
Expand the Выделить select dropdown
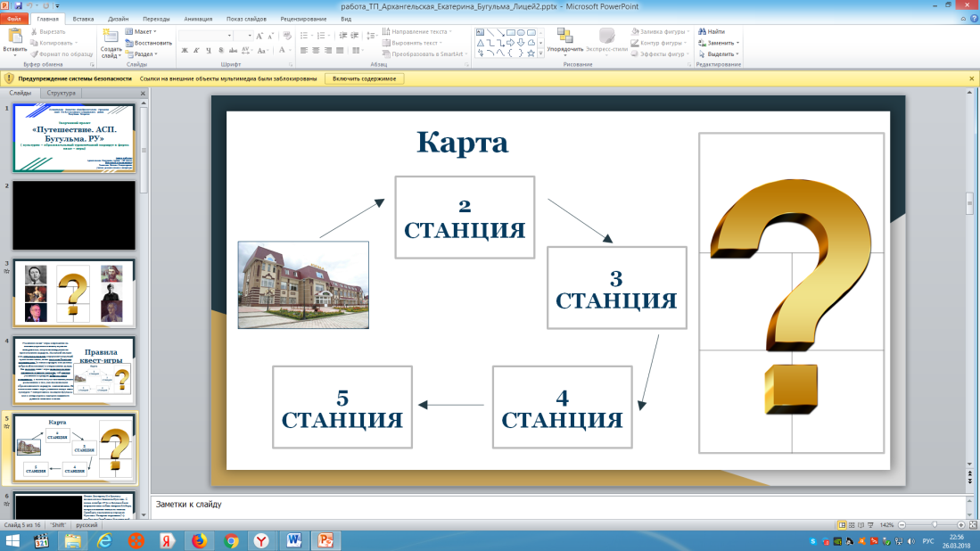click(721, 53)
